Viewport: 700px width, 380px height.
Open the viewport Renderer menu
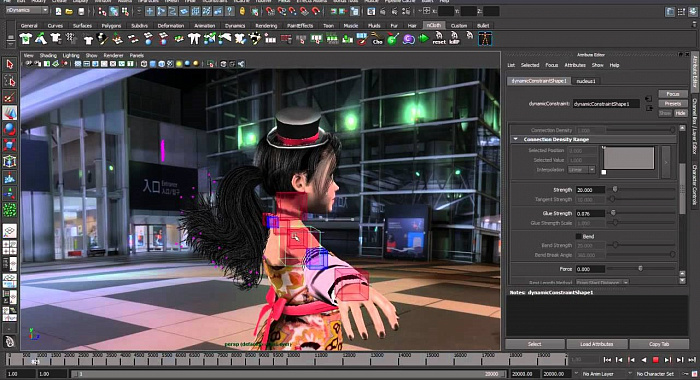pyautogui.click(x=113, y=55)
